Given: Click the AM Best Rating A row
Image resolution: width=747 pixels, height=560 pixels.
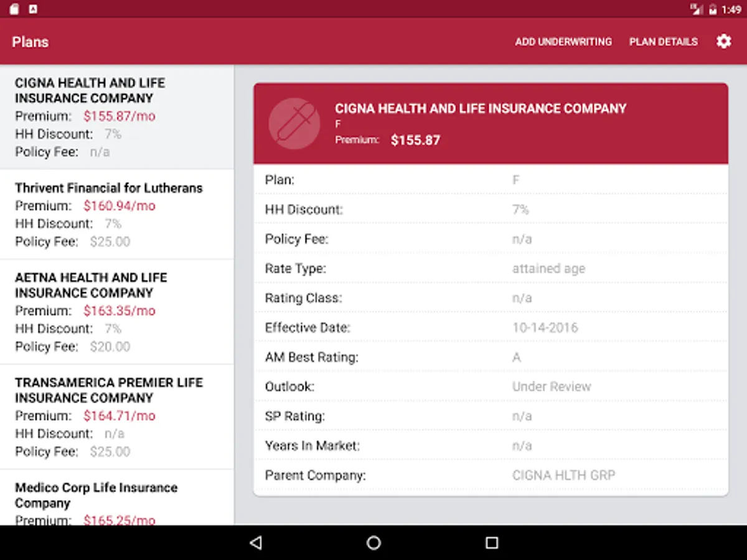Looking at the screenshot, I should (491, 357).
